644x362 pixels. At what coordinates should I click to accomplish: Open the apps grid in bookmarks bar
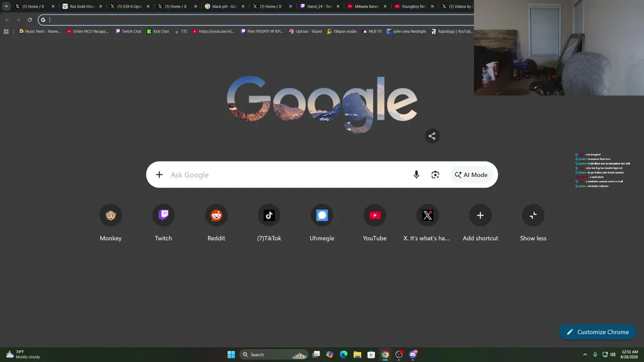point(6,31)
